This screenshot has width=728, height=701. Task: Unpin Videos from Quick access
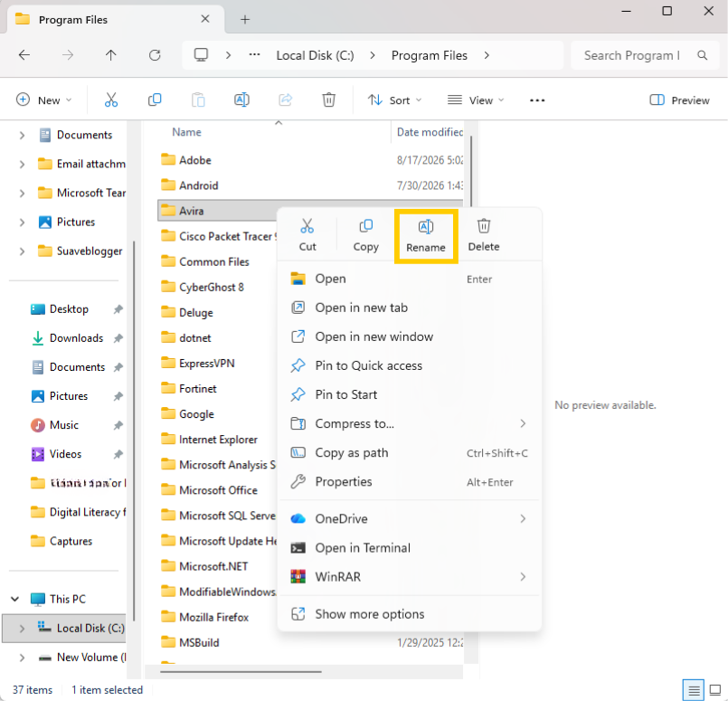pos(118,454)
